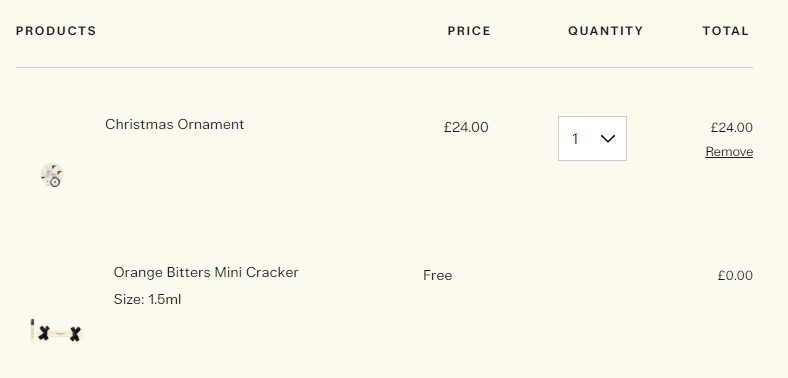Click the ornament tag circle in thumbnail
Viewport: 788px width, 378px height.
click(x=55, y=182)
